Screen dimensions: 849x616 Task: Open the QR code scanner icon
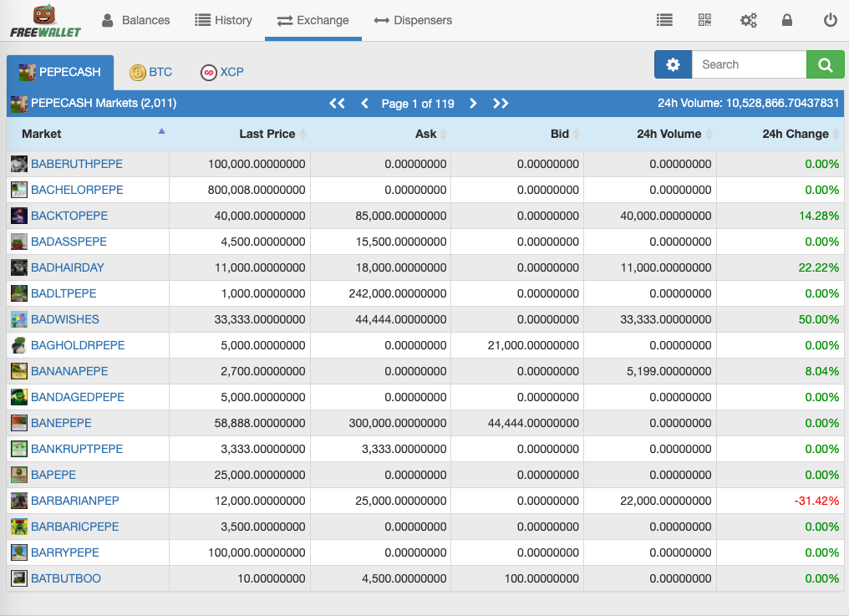704,20
